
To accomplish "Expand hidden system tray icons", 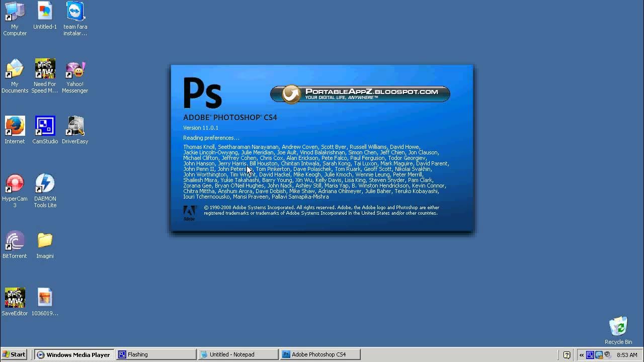I will tap(582, 355).
